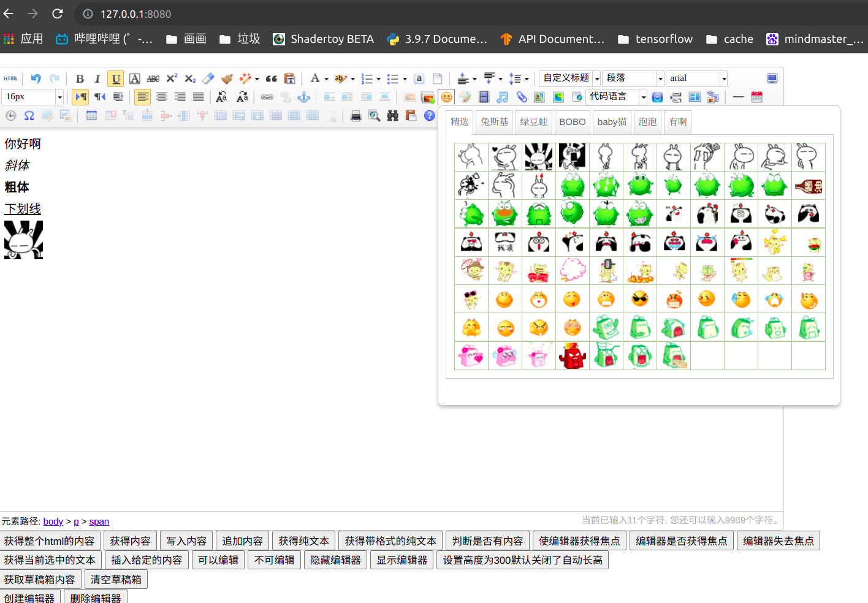Click the HTML source view icon
The image size is (868, 603).
click(x=10, y=78)
